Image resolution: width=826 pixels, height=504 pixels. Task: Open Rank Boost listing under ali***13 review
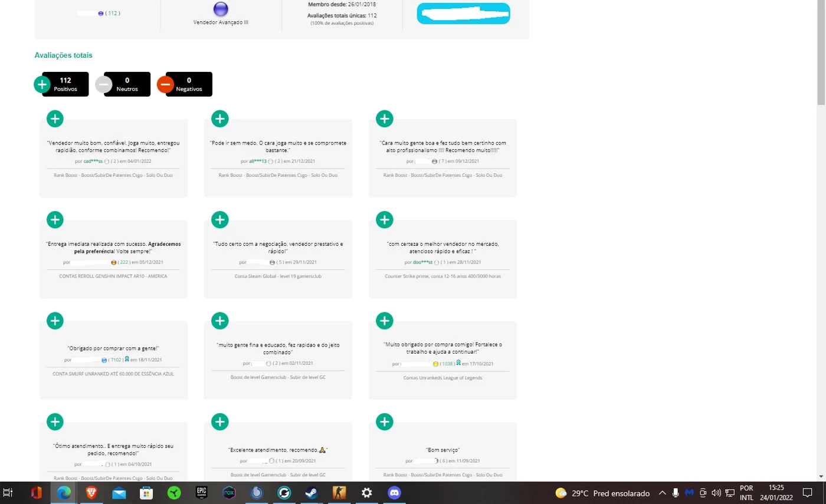(x=278, y=175)
